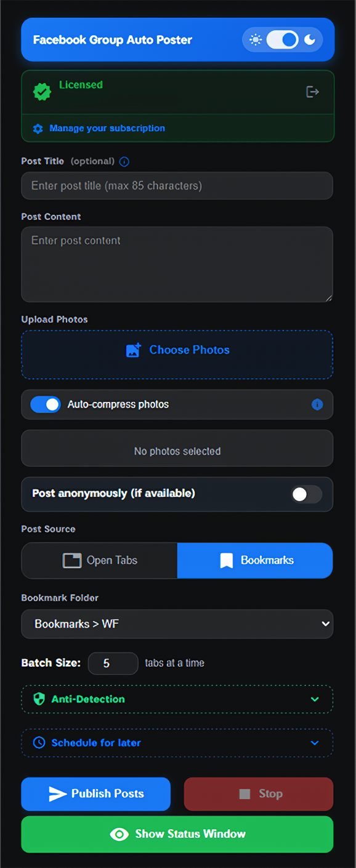Open the info tooltip next to Post Title
The image size is (356, 868).
[124, 161]
